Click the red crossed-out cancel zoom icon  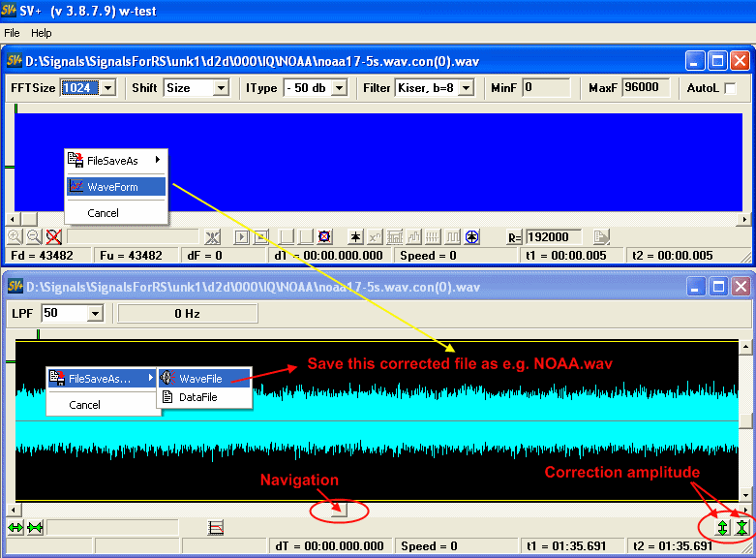point(53,236)
